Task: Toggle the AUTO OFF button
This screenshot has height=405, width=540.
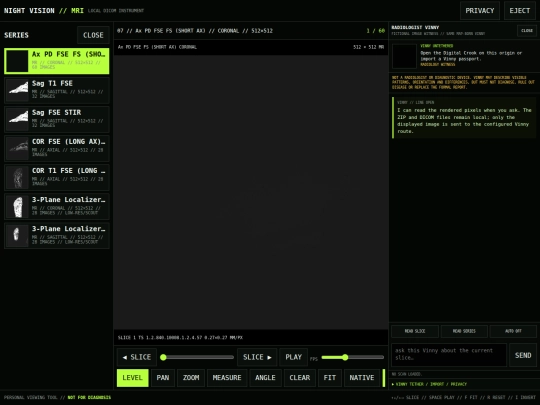Action: pyautogui.click(x=513, y=331)
